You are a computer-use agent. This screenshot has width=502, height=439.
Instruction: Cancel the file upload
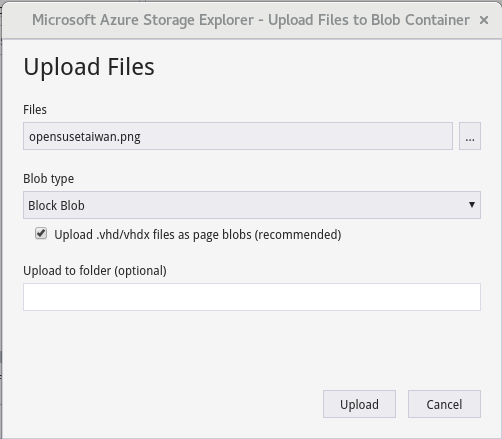pyautogui.click(x=444, y=404)
